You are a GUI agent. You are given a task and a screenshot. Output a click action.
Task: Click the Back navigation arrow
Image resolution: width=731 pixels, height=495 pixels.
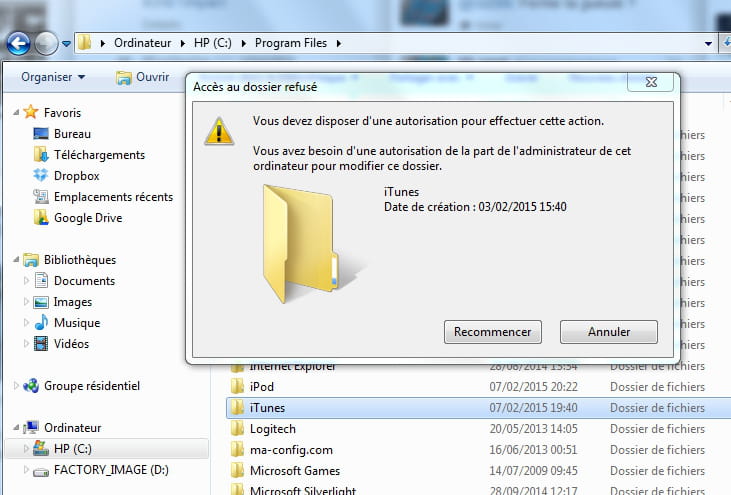click(18, 44)
